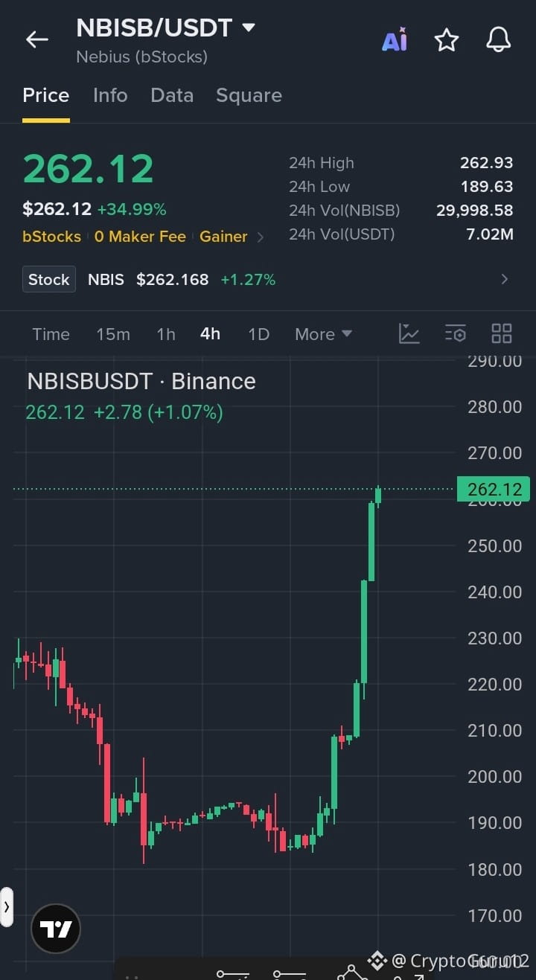
Task: Select the Time chart interval
Action: click(x=51, y=334)
